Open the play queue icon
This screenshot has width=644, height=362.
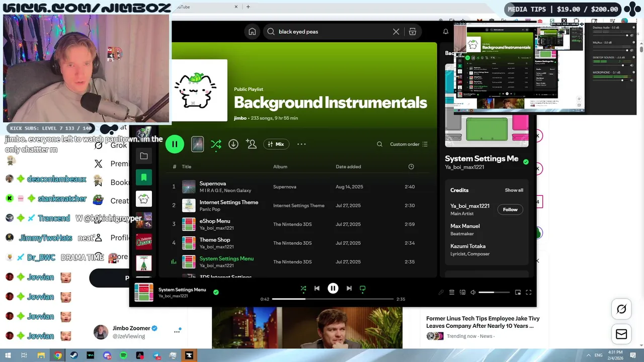coord(452,292)
